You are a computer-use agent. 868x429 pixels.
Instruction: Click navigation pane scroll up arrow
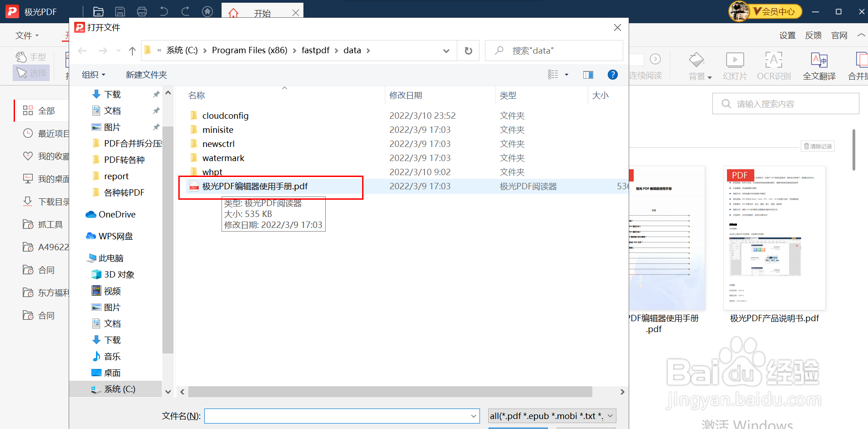pos(168,93)
